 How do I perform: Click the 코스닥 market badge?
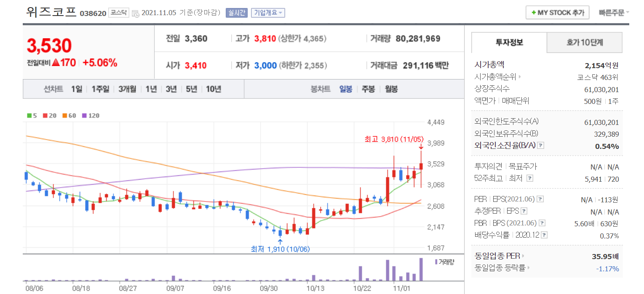coord(118,13)
